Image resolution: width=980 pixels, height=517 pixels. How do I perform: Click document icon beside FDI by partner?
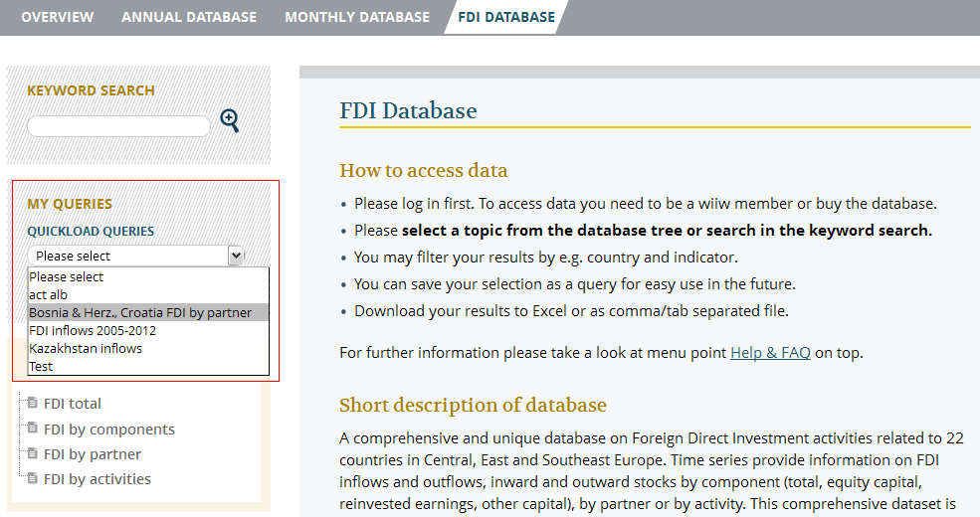[x=33, y=454]
